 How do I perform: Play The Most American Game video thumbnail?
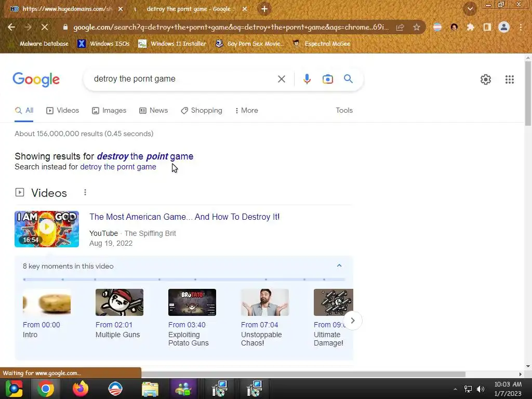[x=47, y=229]
